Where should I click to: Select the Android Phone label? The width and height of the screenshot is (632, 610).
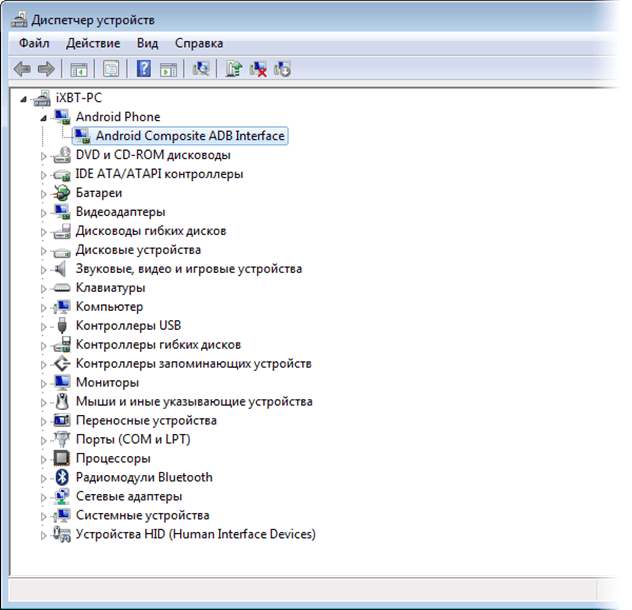tap(118, 117)
